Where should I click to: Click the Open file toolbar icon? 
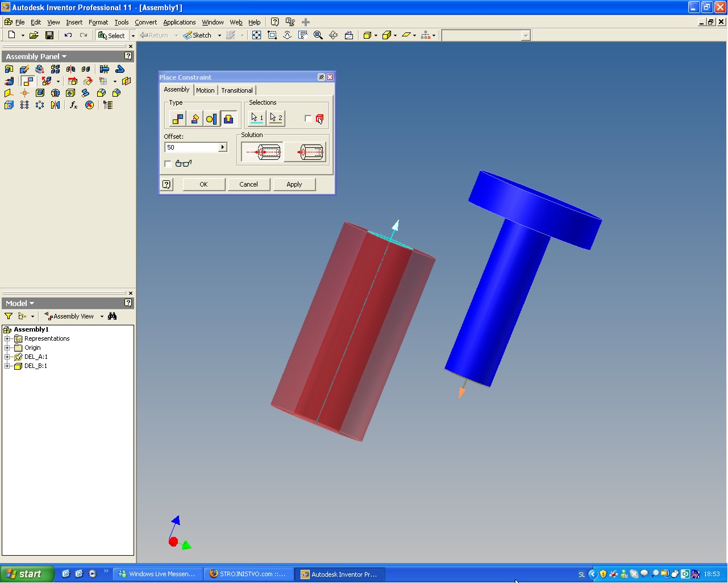coord(34,35)
